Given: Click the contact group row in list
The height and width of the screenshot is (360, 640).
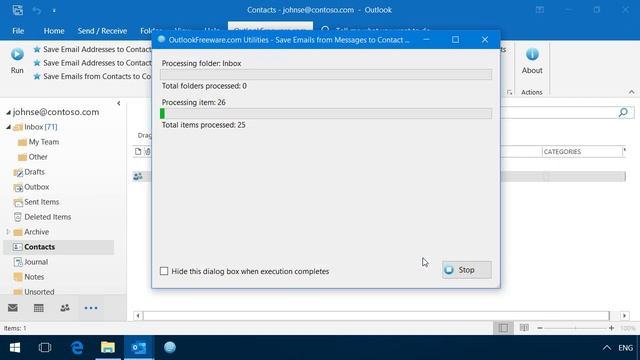Looking at the screenshot, I should [x=379, y=176].
